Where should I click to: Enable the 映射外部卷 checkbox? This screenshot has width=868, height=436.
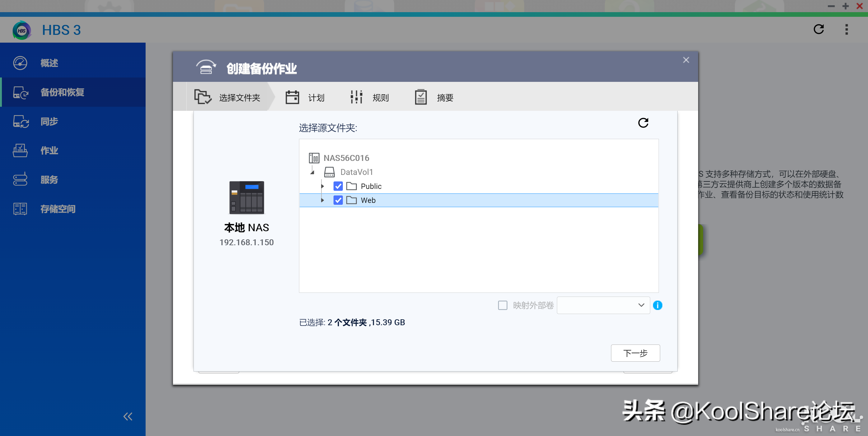click(x=502, y=305)
